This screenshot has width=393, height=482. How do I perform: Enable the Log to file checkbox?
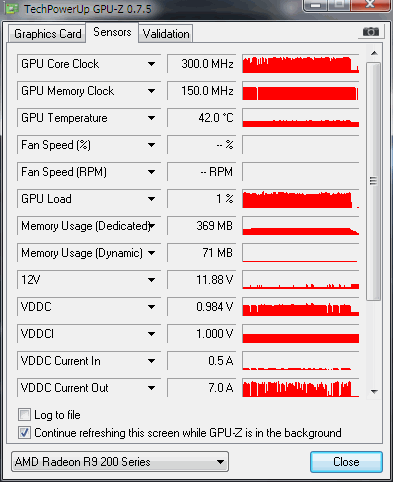(x=24, y=415)
